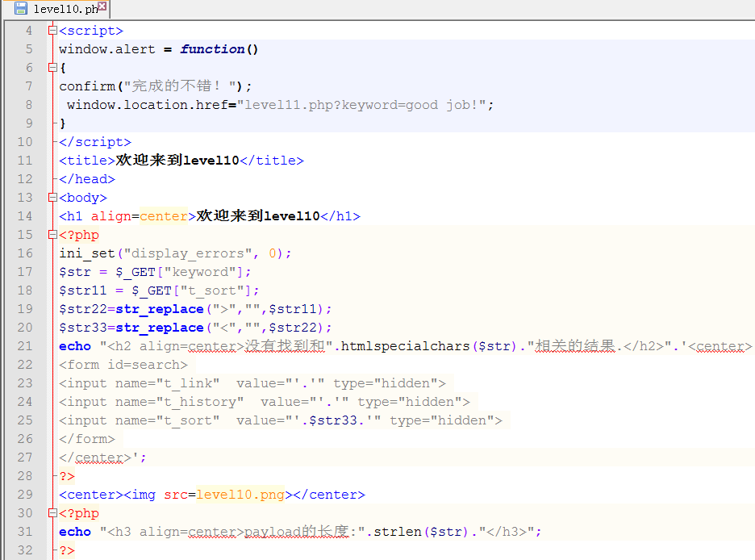
Task: Close the level10.php tab
Action: pos(103,9)
